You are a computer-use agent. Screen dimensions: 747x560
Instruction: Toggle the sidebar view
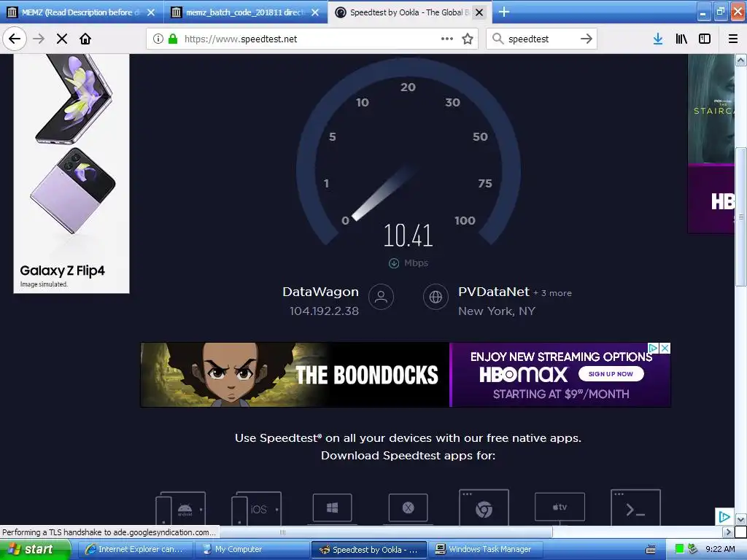click(x=705, y=39)
